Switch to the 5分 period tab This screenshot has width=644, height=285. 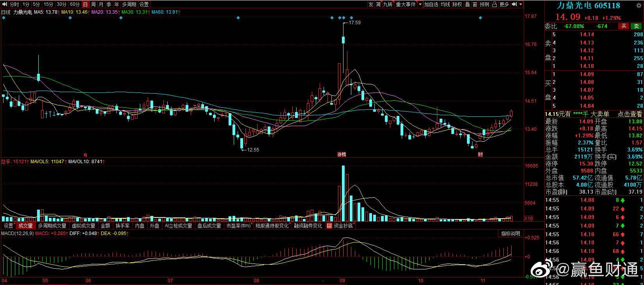click(36, 4)
